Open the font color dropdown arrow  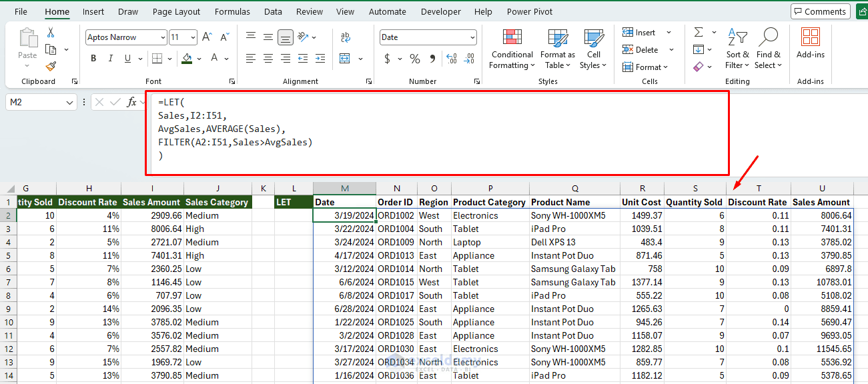(x=227, y=59)
